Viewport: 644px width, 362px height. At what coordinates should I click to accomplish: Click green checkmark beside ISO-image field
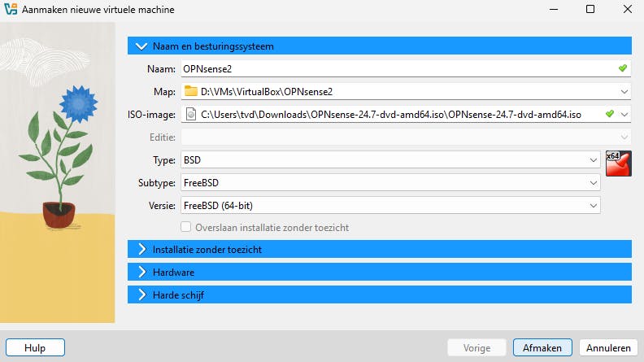click(610, 114)
